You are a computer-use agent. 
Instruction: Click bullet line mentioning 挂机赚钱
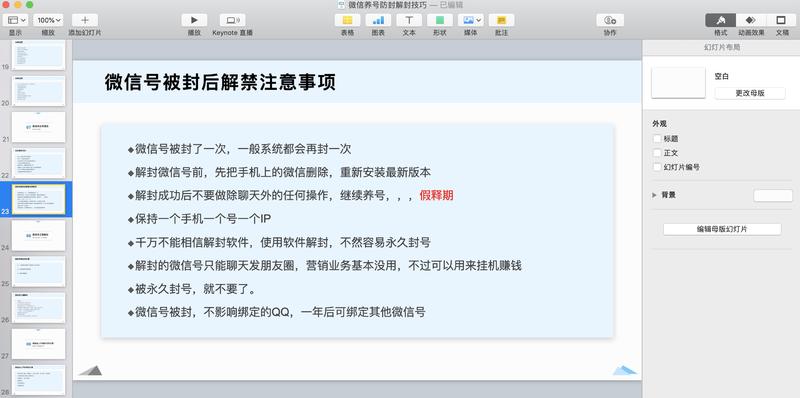pyautogui.click(x=324, y=265)
